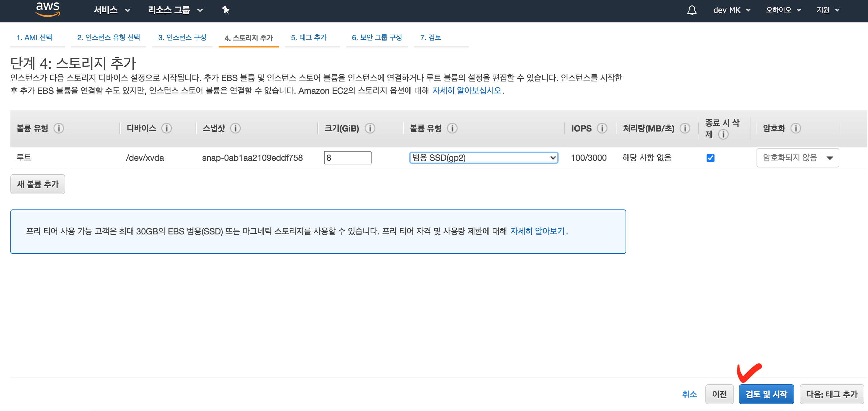868x411 pixels.
Task: Click the AWS logo home icon
Action: 48,9
